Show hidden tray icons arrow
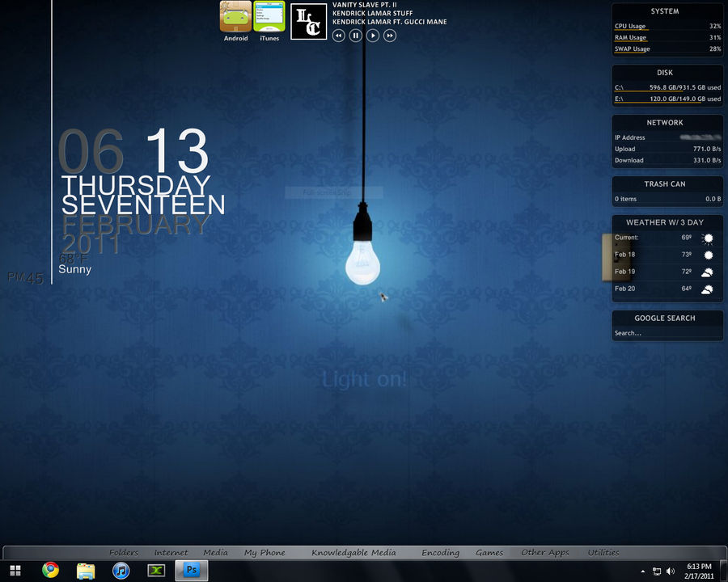This screenshot has height=582, width=728. (643, 571)
